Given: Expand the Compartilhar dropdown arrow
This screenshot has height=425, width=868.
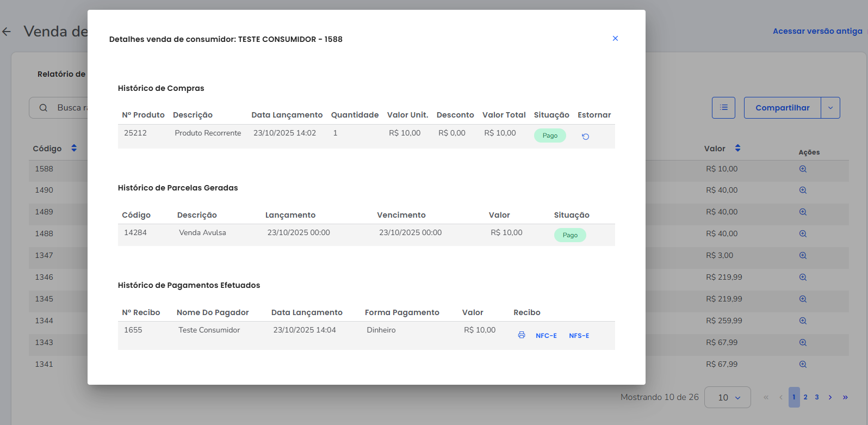Looking at the screenshot, I should coord(830,108).
